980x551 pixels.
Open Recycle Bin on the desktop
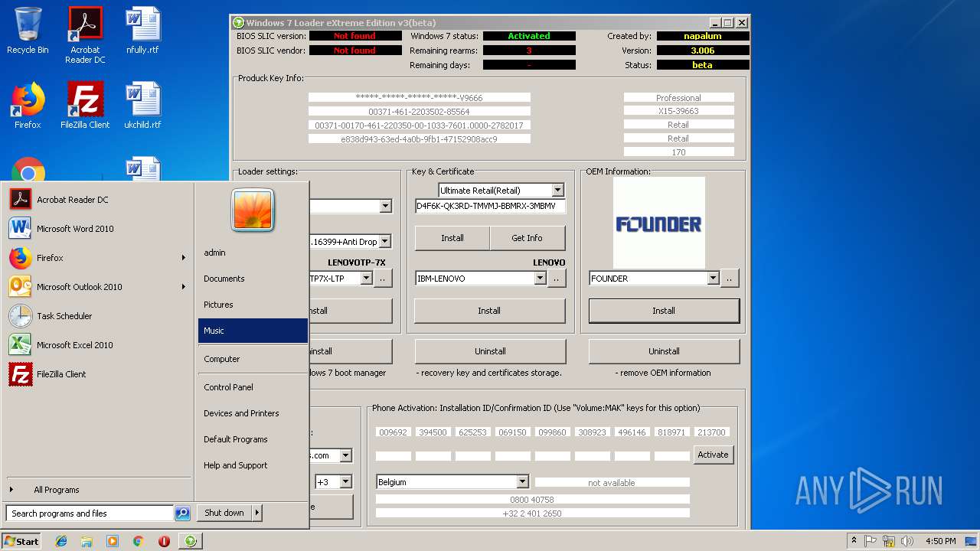[28, 31]
